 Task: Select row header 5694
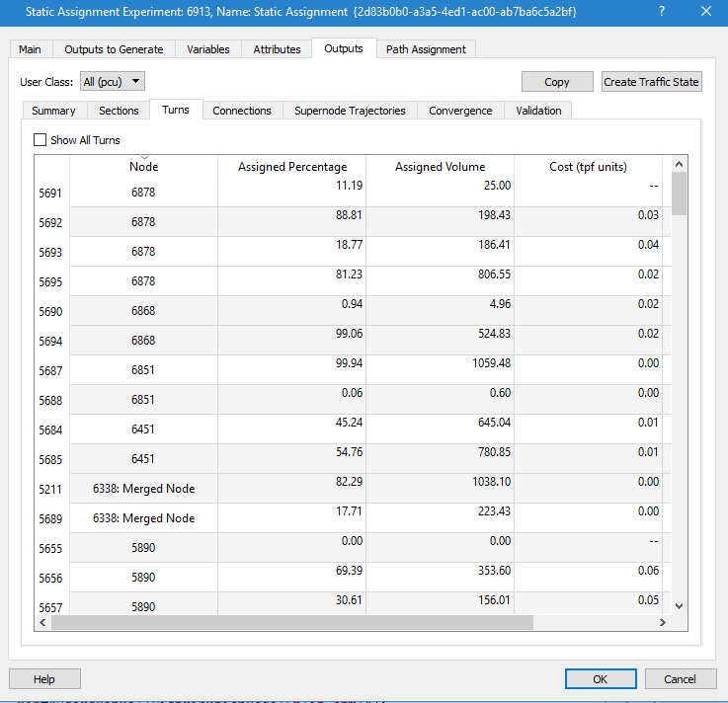pyautogui.click(x=52, y=341)
